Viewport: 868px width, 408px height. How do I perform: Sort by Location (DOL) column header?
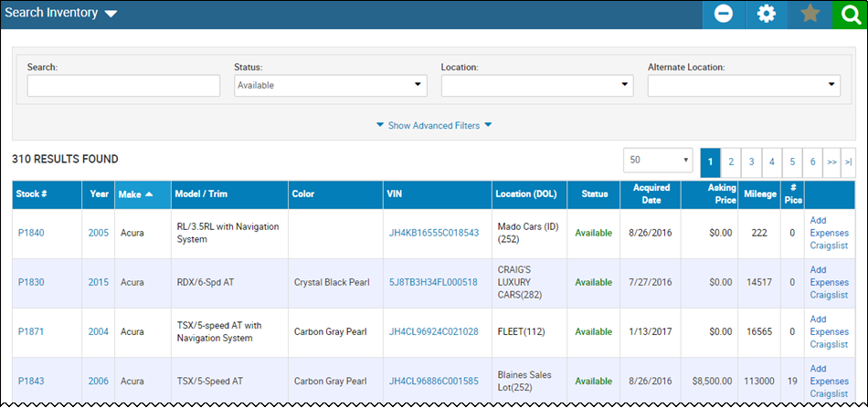pyautogui.click(x=529, y=194)
